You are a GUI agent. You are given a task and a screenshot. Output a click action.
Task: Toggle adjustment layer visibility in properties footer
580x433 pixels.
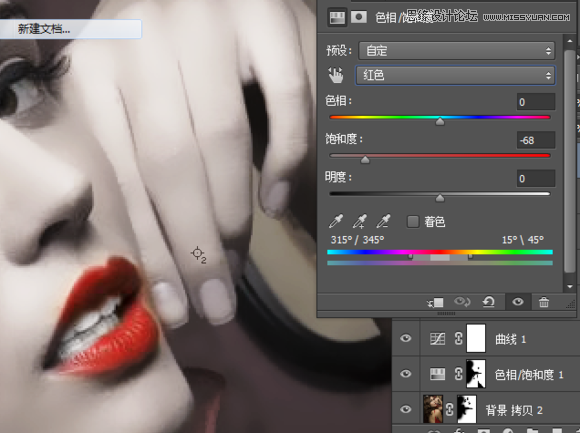pos(517,302)
